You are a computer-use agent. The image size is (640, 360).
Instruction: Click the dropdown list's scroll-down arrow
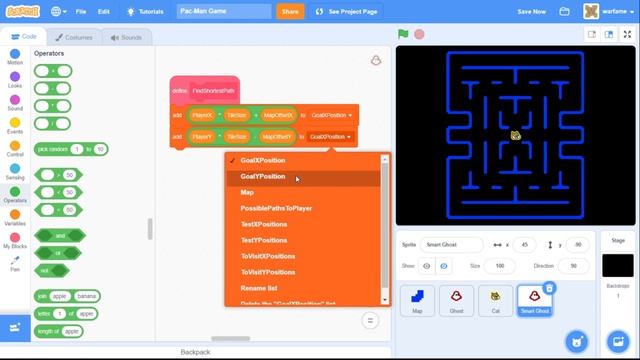(x=384, y=300)
